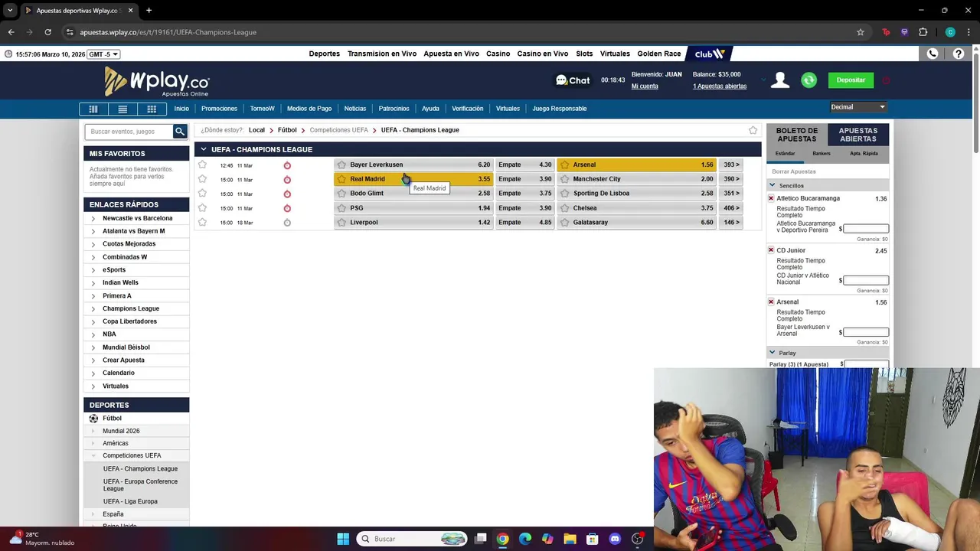Click the Wplay.co logo

pos(157,81)
